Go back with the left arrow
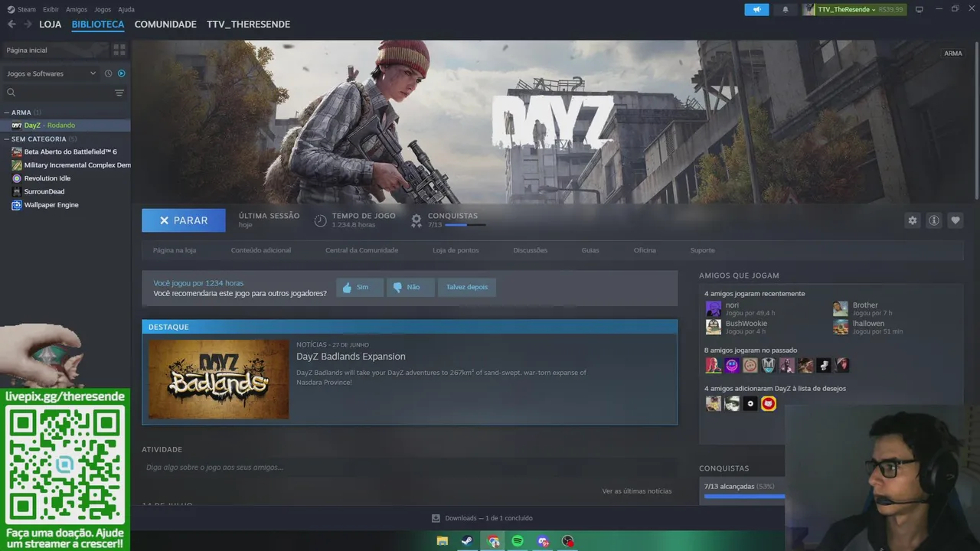The width and height of the screenshot is (980, 551). point(11,24)
